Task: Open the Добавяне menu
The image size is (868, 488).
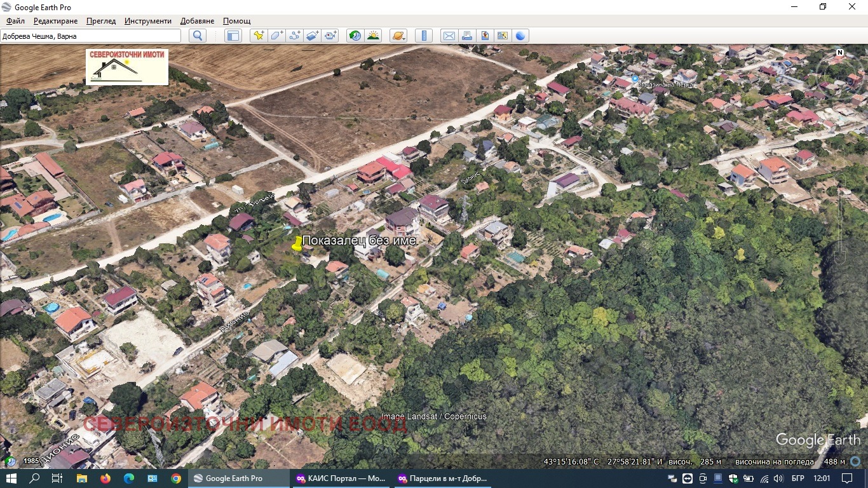Action: coord(197,21)
